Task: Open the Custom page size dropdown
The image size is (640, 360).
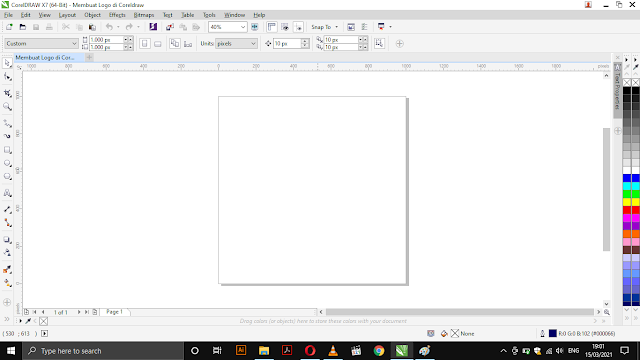Action: 74,44
